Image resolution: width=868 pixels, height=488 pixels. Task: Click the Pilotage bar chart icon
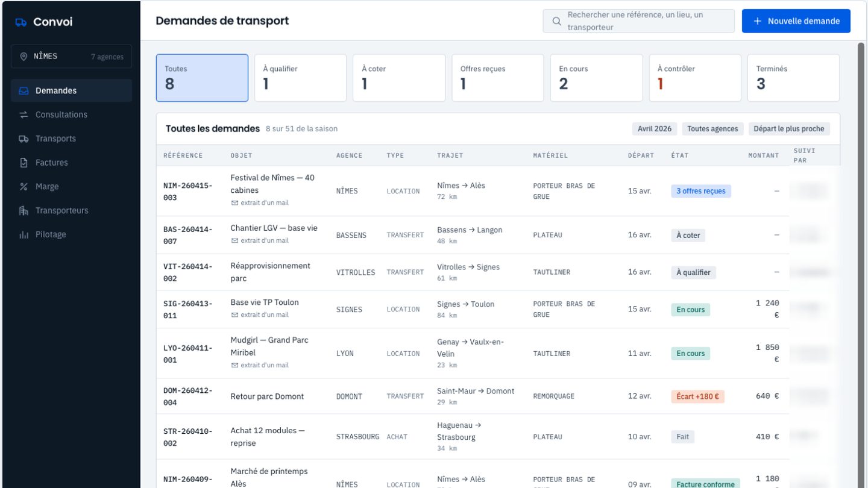24,235
